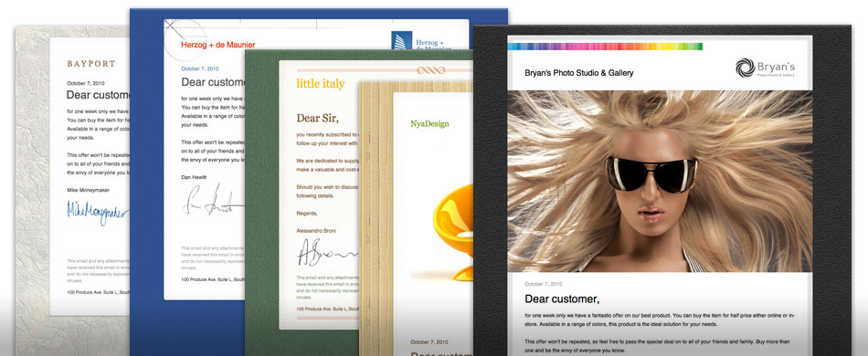Click the Herzog + de Maunier building logo
The width and height of the screenshot is (868, 356).
402,40
